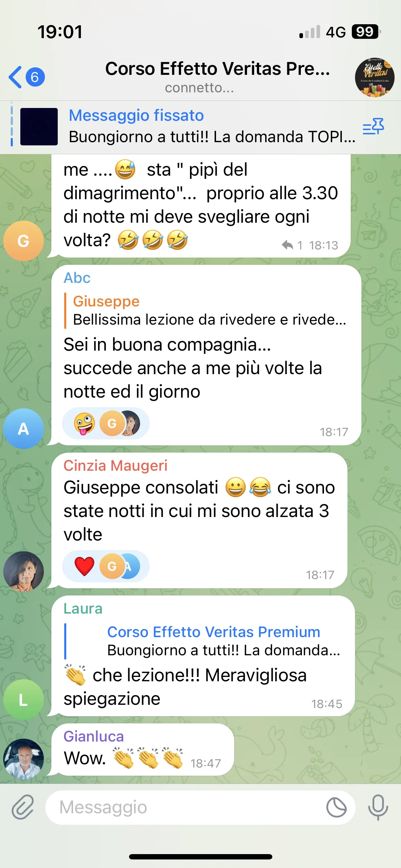
Task: Open the sticker panel icon in message field
Action: (336, 807)
